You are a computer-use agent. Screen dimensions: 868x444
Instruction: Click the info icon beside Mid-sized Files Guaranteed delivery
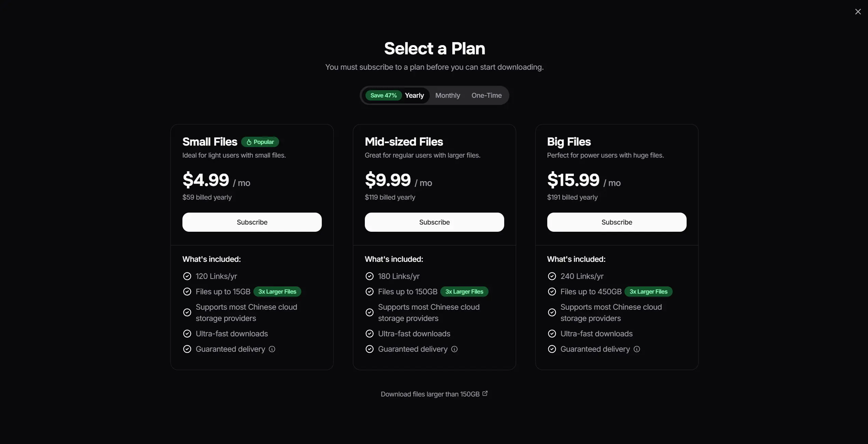coord(454,349)
